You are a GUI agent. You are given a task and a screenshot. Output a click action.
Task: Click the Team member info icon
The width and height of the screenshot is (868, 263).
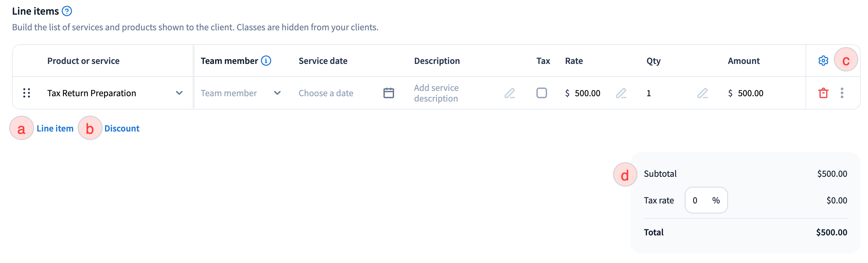point(266,61)
